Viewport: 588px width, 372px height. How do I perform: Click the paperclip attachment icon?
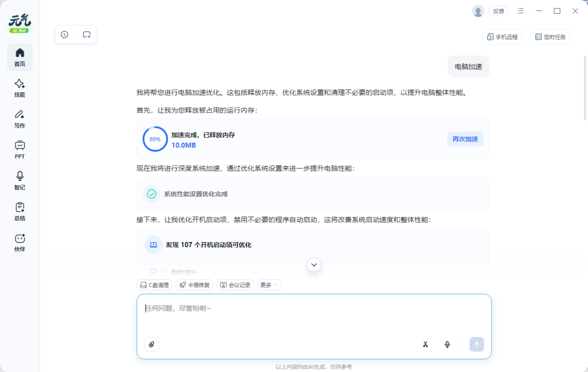(151, 344)
